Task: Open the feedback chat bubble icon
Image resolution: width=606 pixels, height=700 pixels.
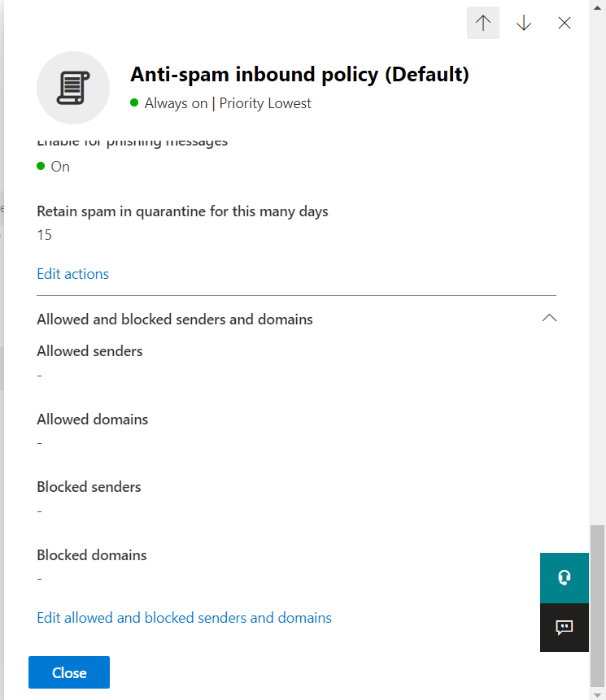Action: (565, 627)
